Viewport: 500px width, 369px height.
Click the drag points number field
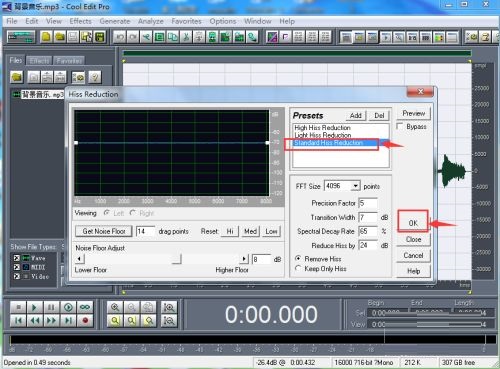145,231
